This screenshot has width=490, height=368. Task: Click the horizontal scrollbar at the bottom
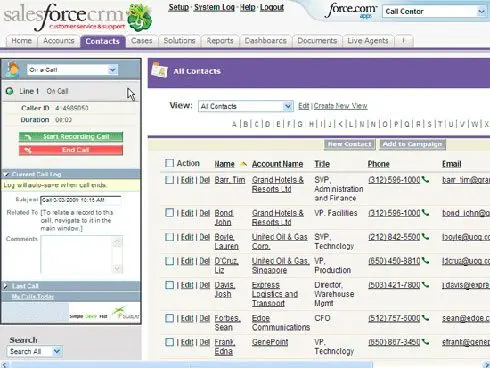click(192, 364)
